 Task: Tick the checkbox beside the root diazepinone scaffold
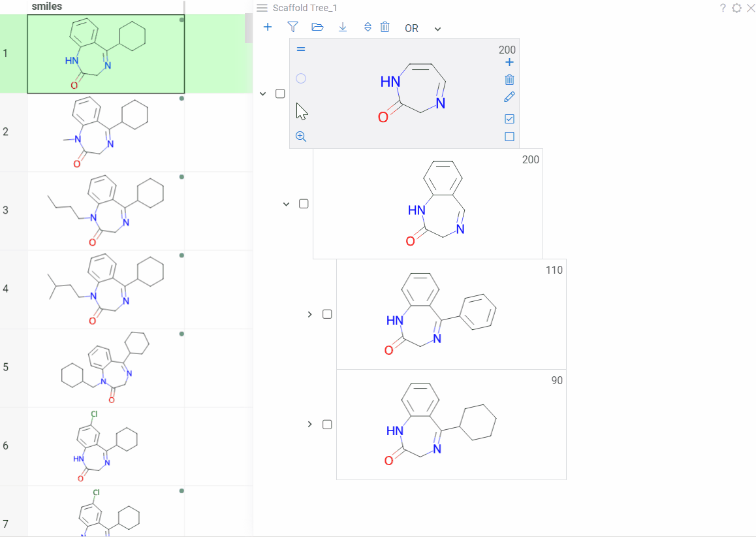(x=280, y=93)
